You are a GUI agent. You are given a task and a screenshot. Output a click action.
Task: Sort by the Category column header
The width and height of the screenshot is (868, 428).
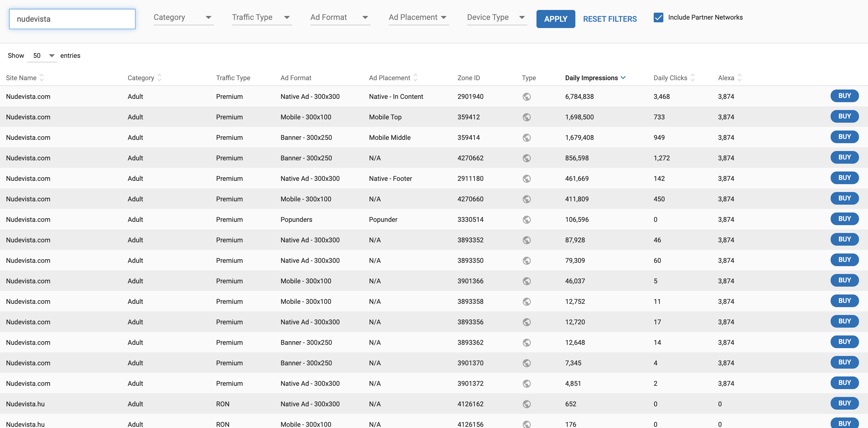click(x=144, y=78)
